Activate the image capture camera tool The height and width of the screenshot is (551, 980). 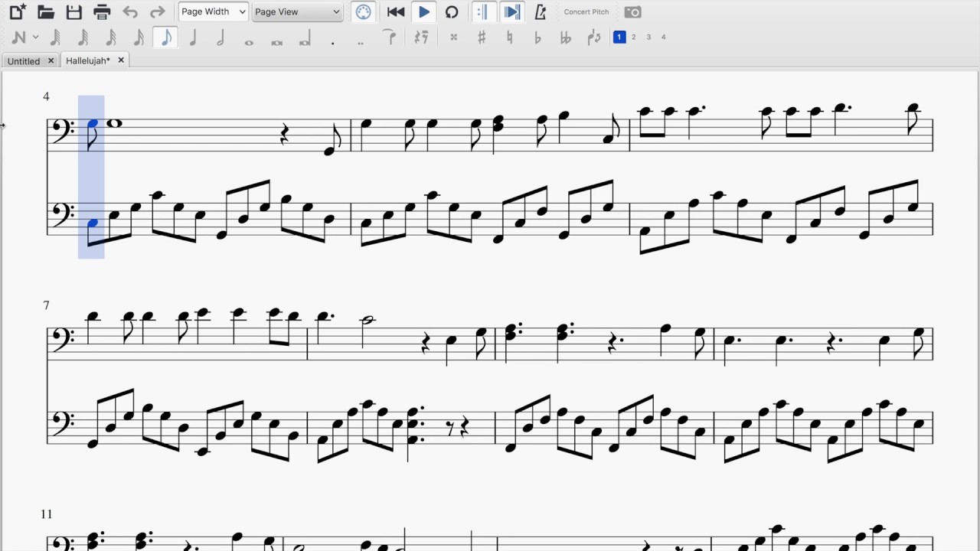tap(632, 11)
